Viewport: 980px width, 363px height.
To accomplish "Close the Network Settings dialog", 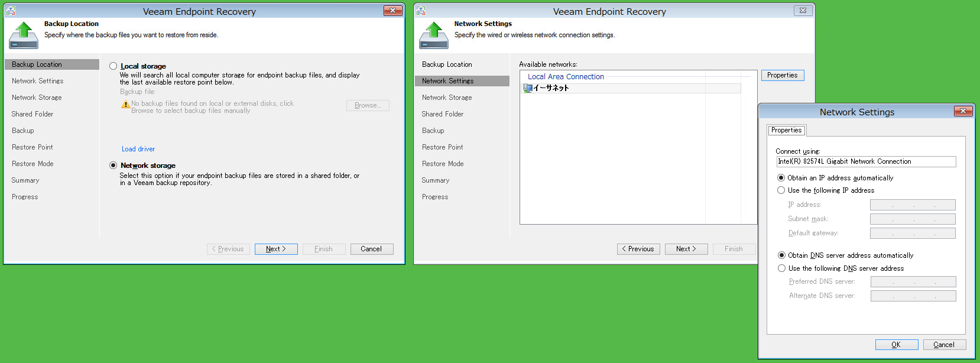I will click(963, 111).
